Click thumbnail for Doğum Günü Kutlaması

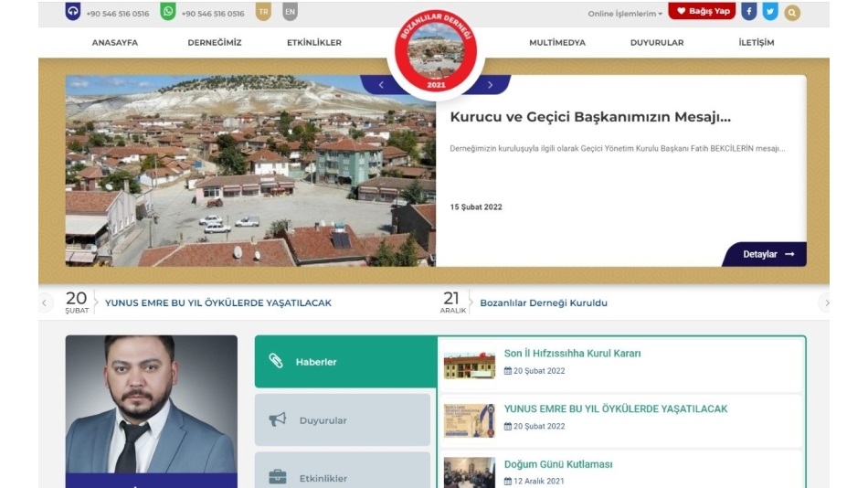469,472
